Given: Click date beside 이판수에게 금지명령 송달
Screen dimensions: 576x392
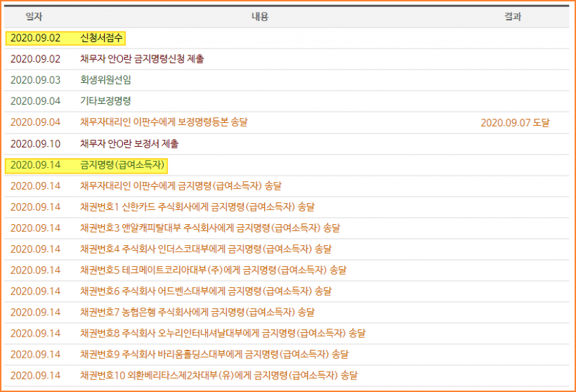Looking at the screenshot, I should point(35,186).
